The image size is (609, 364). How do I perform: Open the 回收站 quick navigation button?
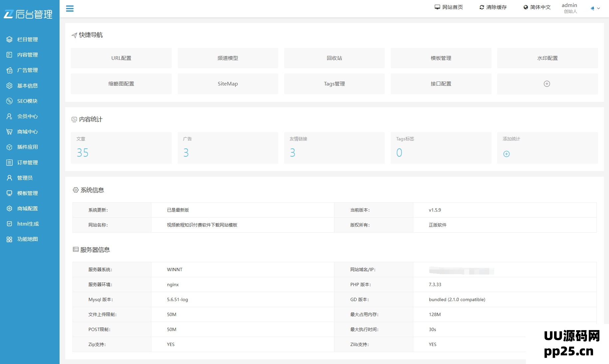[x=334, y=58]
